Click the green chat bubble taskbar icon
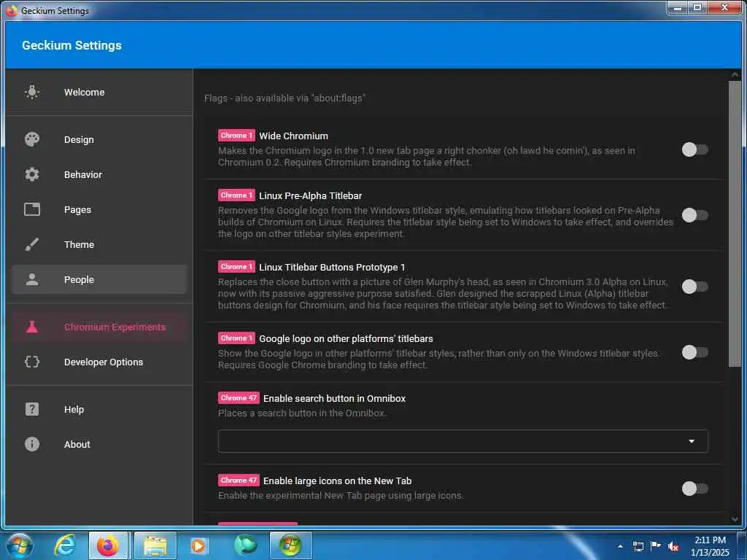The height and width of the screenshot is (560, 747). tap(245, 545)
